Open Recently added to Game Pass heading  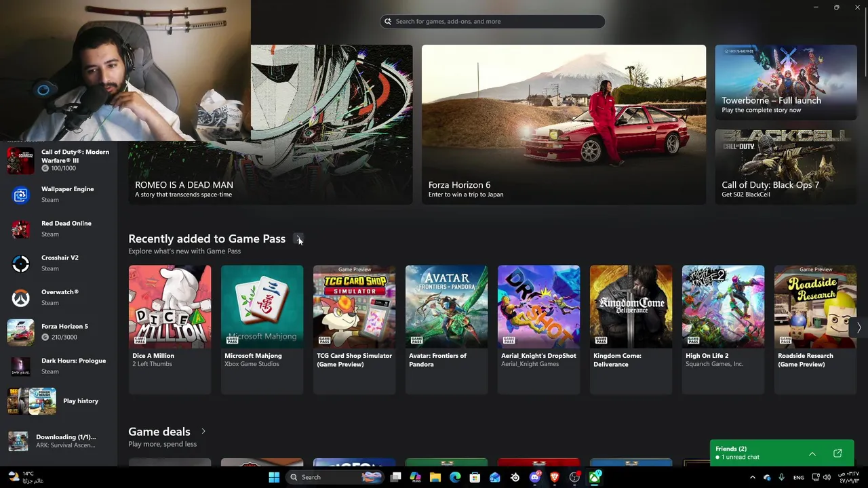pos(207,239)
